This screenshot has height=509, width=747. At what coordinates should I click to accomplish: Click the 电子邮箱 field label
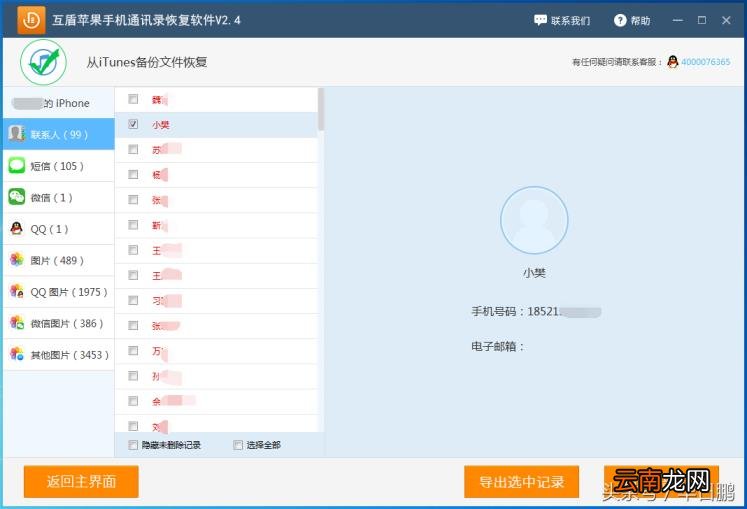497,346
